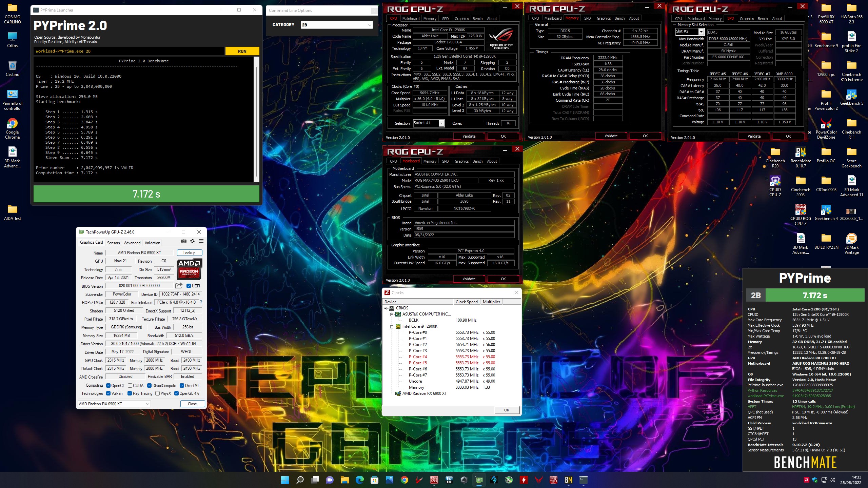Click the Clock Speed column header

point(467,302)
